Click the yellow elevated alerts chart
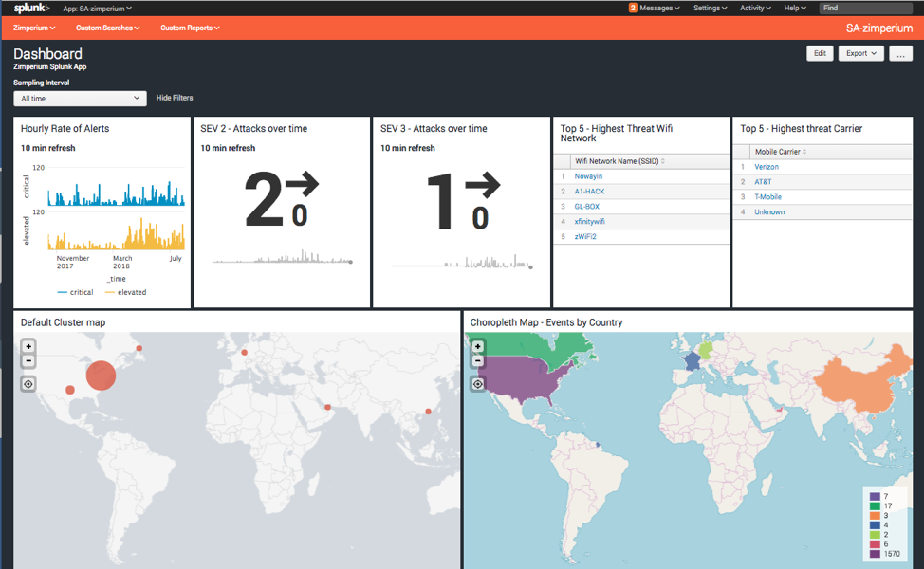Screen dimensions: 924x569 coord(116,234)
